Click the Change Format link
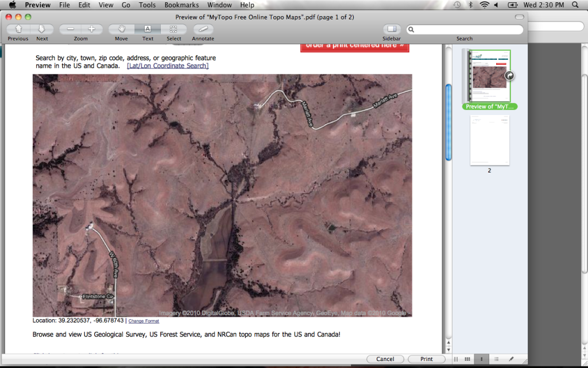The width and height of the screenshot is (588, 368). pos(144,321)
